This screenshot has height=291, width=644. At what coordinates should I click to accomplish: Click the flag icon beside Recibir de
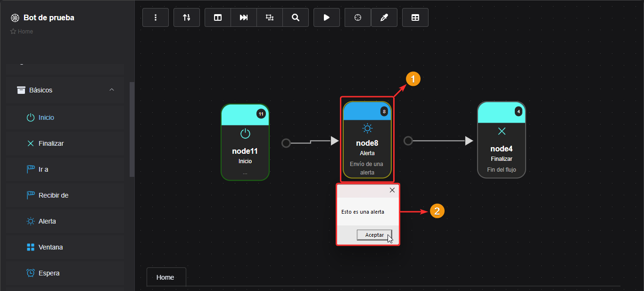(x=31, y=195)
